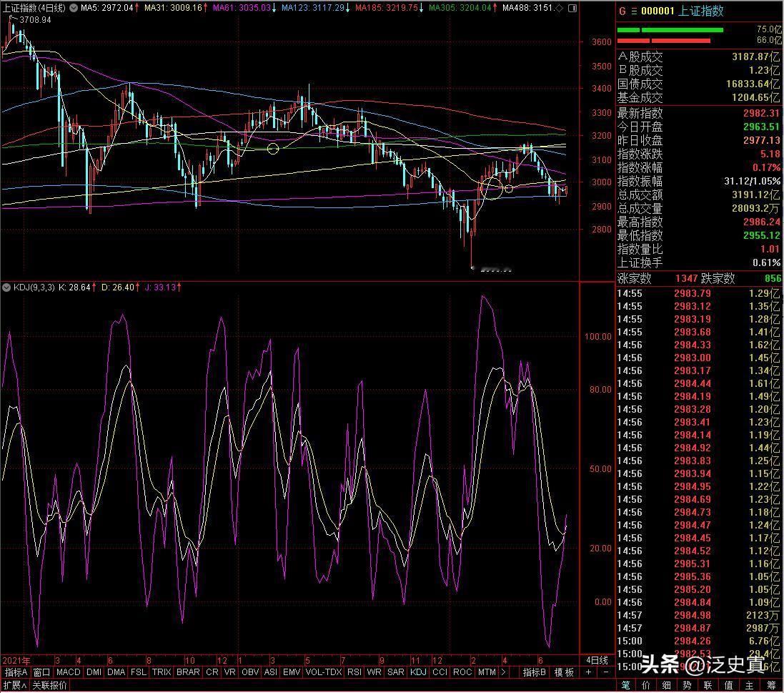Click the 涨家数 count 1347

pyautogui.click(x=686, y=278)
